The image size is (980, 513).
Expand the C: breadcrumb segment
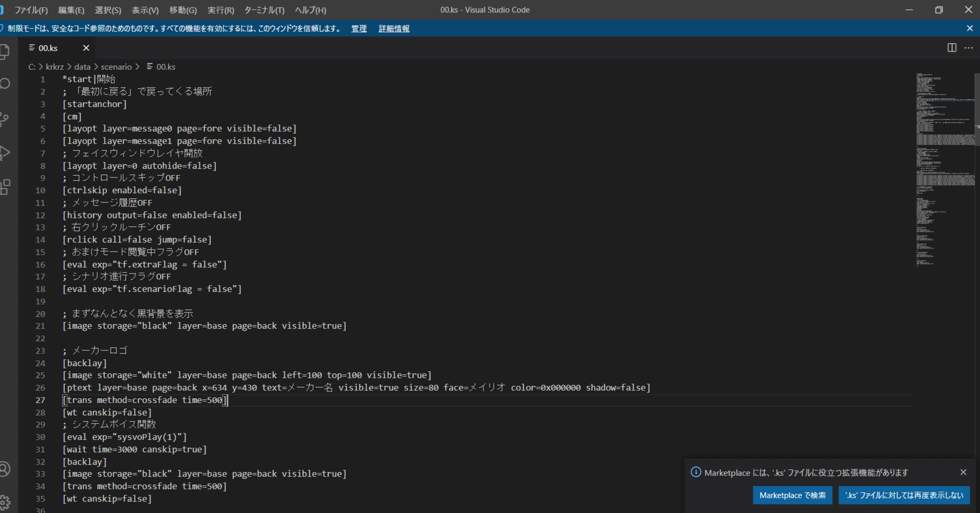tap(32, 66)
